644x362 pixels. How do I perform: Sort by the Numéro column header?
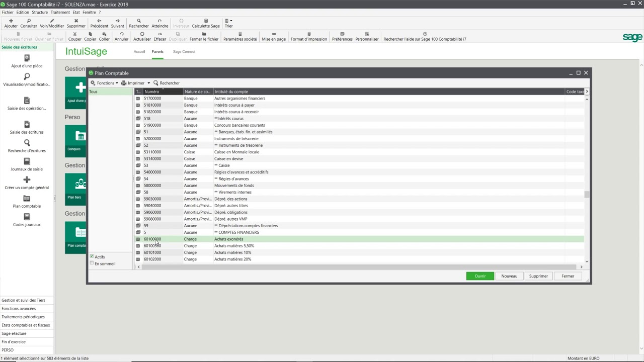(163, 92)
